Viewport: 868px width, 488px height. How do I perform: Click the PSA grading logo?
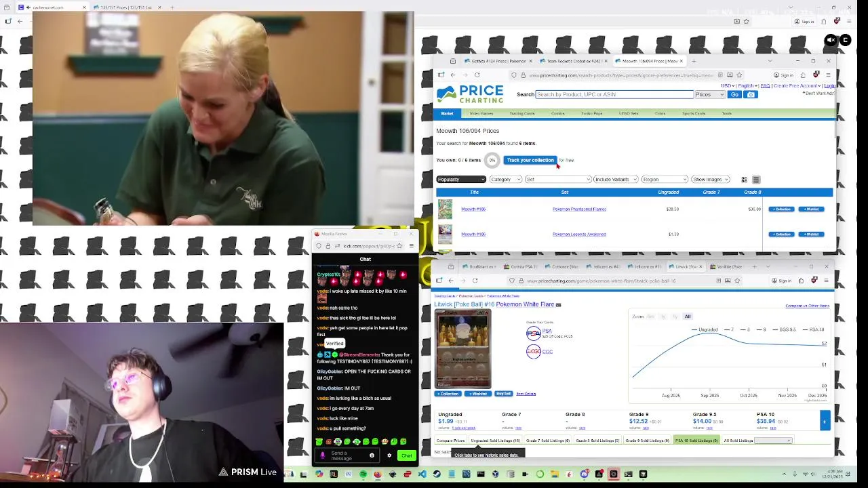(534, 333)
